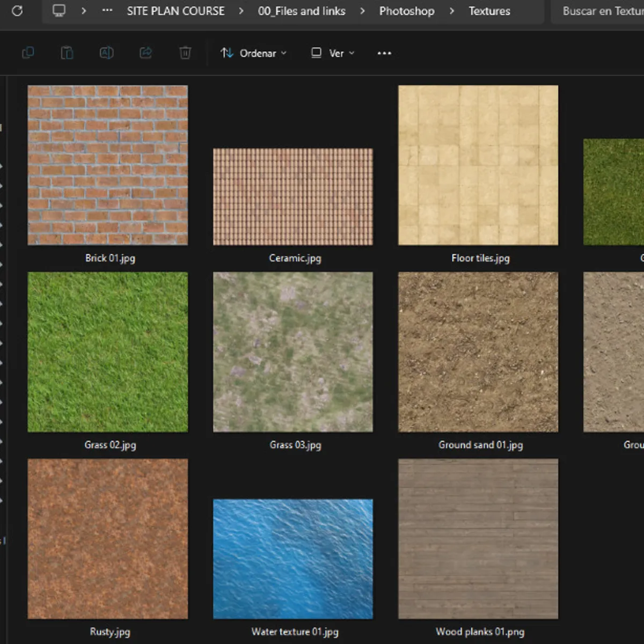Open the SITE PLAN COURSE breadcrumb entry
644x644 pixels.
click(x=175, y=11)
